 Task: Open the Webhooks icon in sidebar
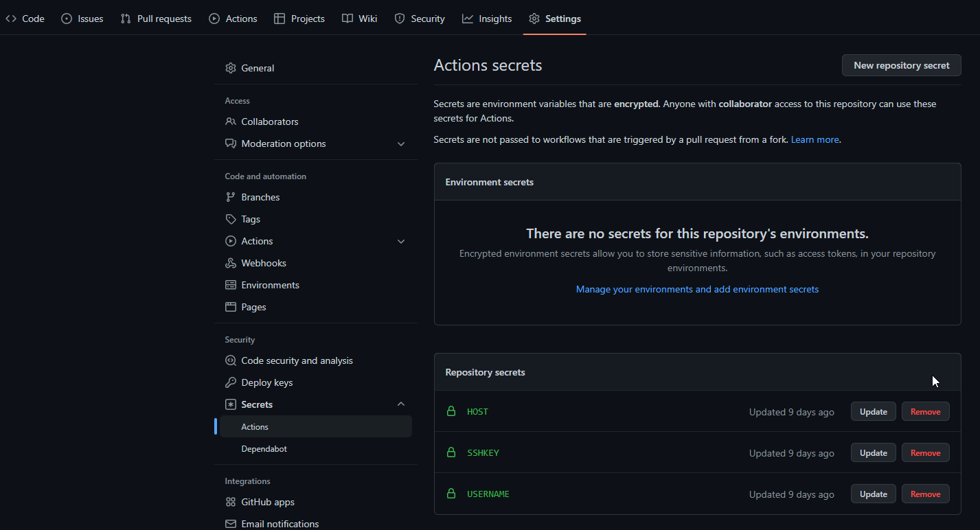click(x=230, y=263)
